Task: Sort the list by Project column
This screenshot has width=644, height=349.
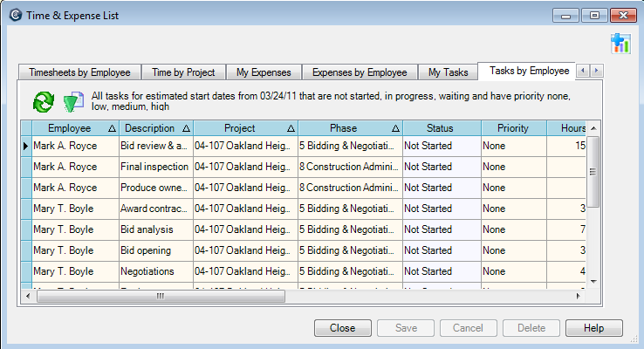Action: click(240, 128)
